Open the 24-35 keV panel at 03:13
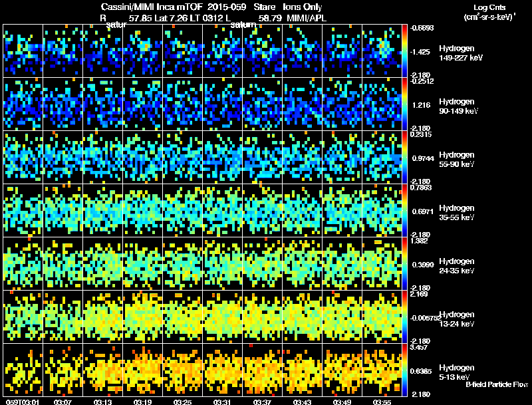This screenshot has height=405, width=532. coord(103,264)
